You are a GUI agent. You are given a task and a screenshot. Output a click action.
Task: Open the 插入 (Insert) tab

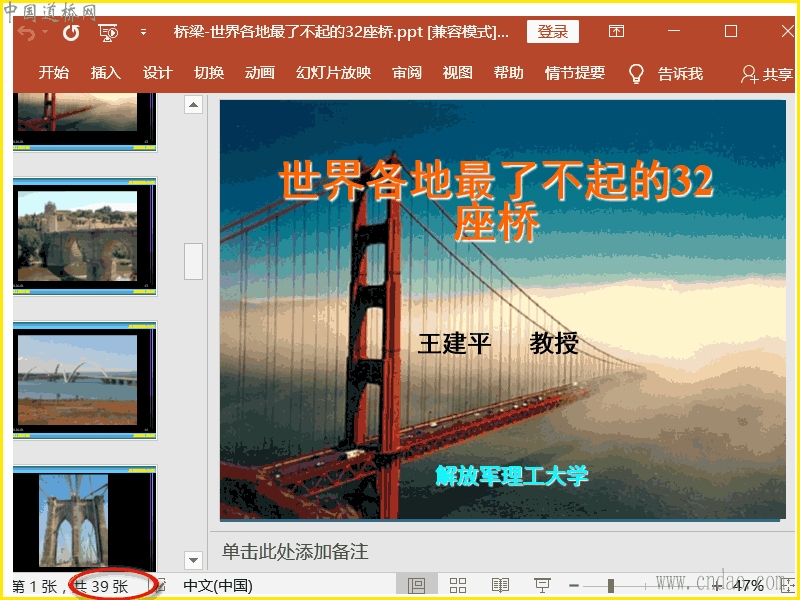[105, 73]
